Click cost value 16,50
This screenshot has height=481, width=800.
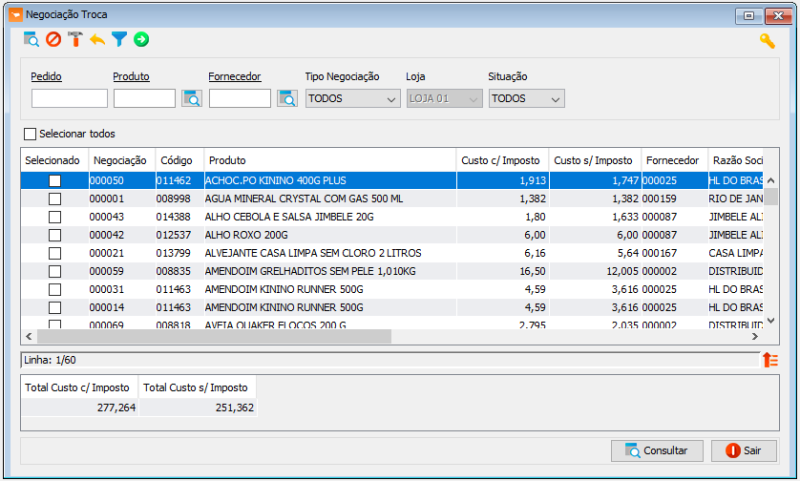tap(533, 271)
